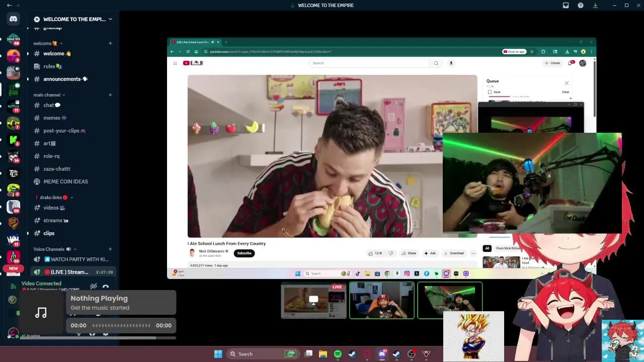Viewport: 644px width, 362px height.
Task: Click Windows Start button on taskbar
Action: click(x=218, y=354)
